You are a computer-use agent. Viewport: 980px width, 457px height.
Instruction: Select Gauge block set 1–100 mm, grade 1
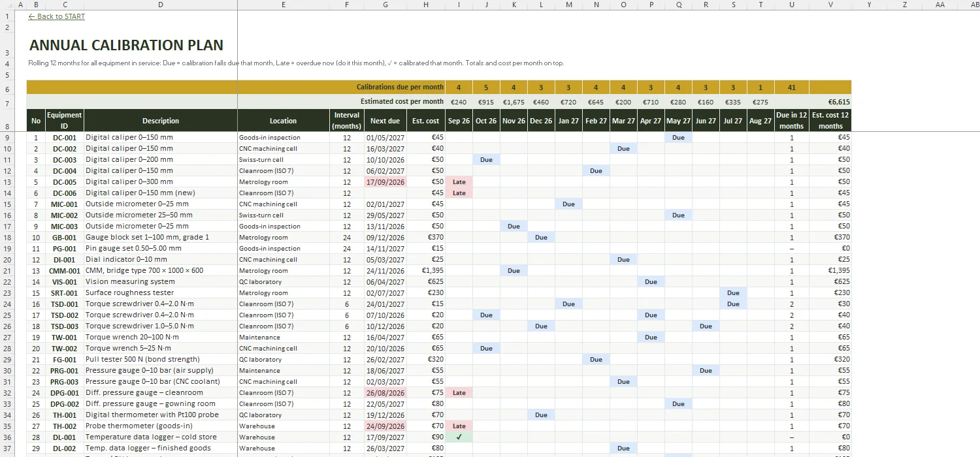161,237
